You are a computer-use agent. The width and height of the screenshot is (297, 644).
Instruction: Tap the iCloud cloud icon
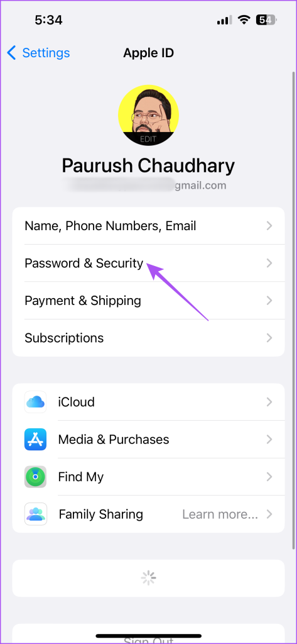(35, 402)
